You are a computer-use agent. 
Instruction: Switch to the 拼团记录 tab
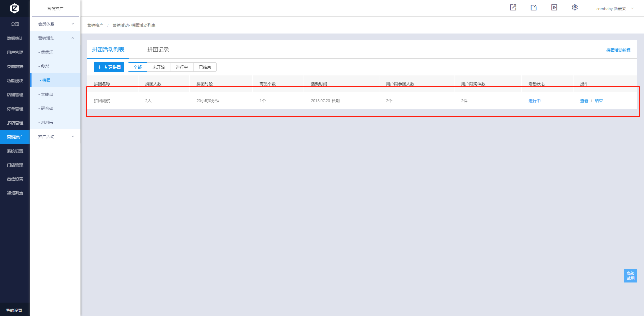click(158, 50)
